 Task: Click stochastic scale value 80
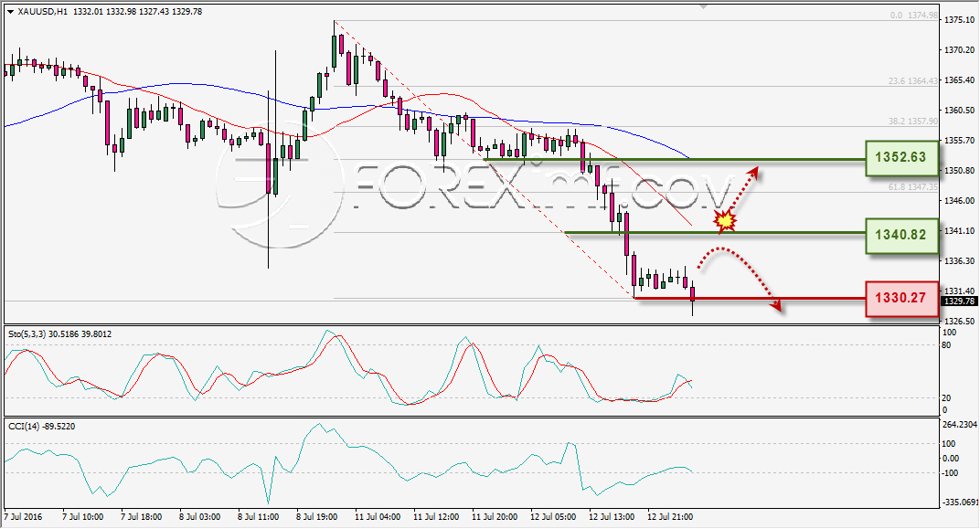pos(946,345)
